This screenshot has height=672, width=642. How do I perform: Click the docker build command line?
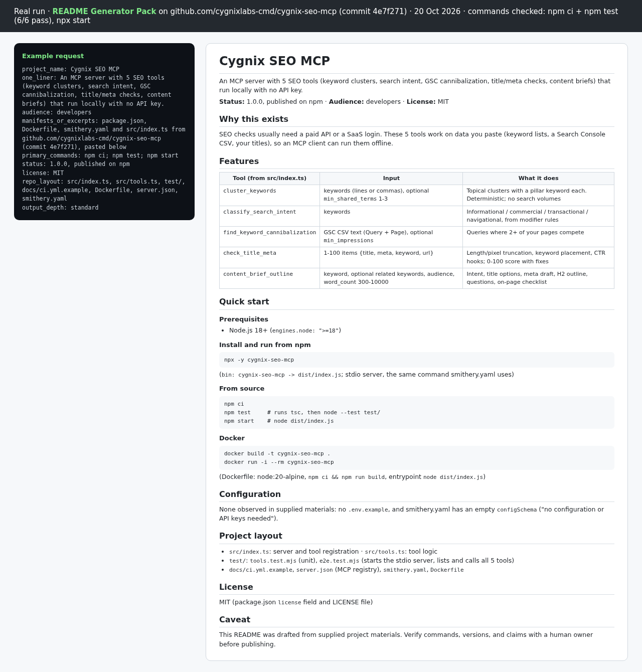(277, 453)
